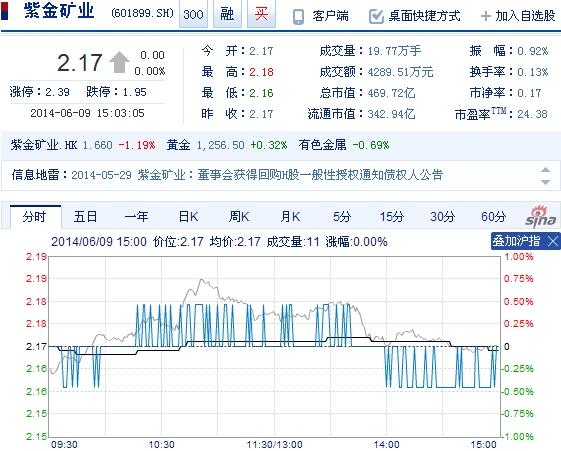
Task: Click the Sina logo icon
Action: tap(541, 217)
